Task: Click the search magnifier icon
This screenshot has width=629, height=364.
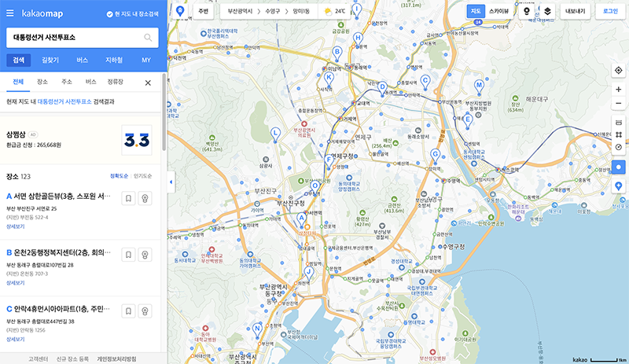Action: coord(148,37)
